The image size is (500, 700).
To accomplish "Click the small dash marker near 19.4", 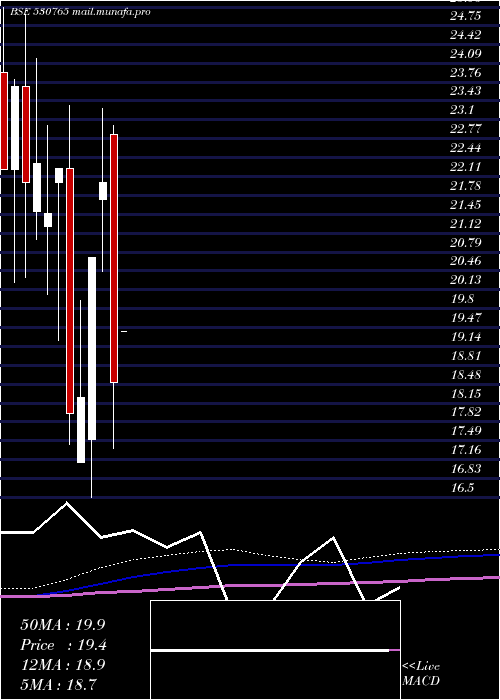I will pos(124,331).
